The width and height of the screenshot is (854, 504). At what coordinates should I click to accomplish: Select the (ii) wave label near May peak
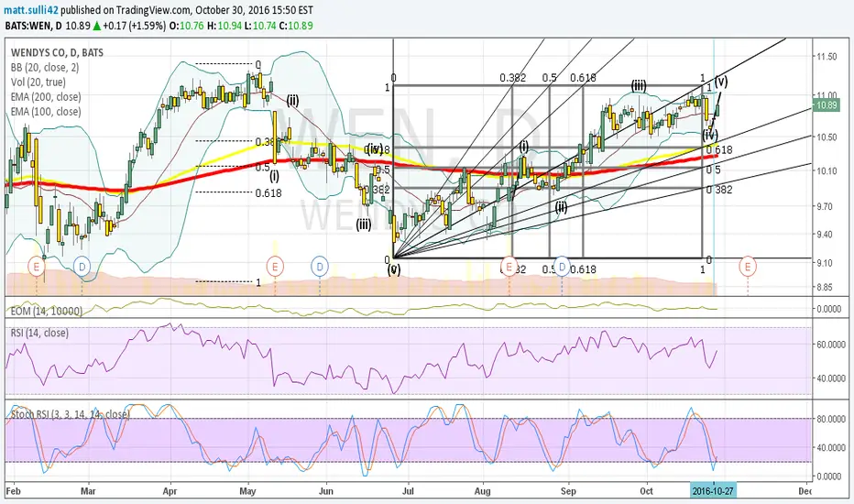[292, 100]
